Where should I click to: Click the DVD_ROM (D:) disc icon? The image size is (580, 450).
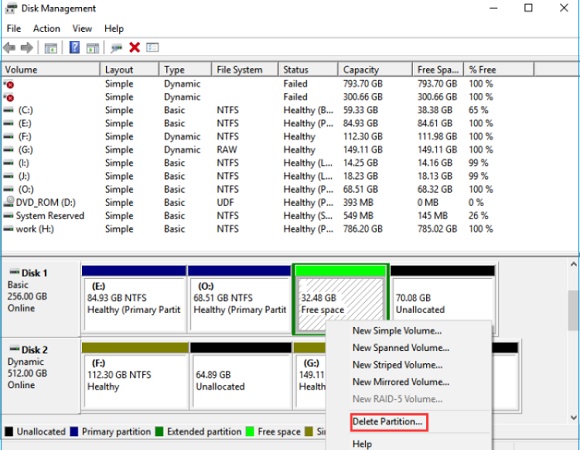click(9, 202)
